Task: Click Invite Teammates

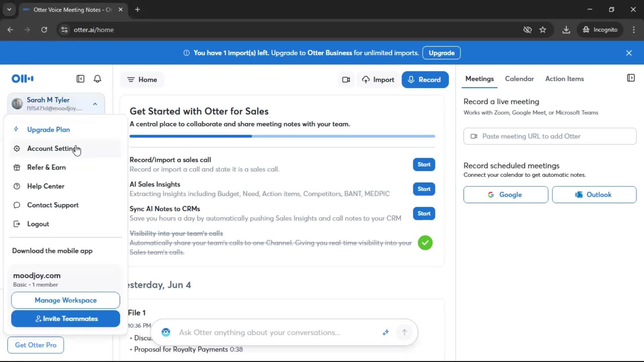Action: (x=65, y=319)
